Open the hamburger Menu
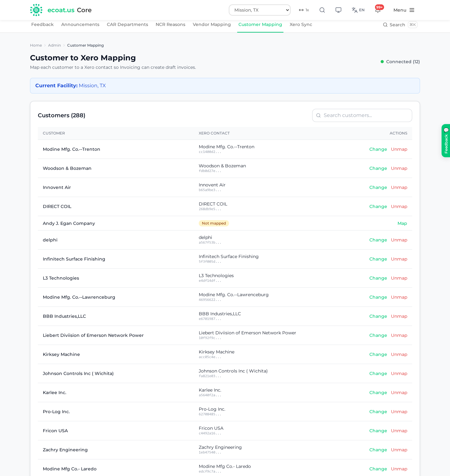Screen dimensions: 450x476 point(404,10)
